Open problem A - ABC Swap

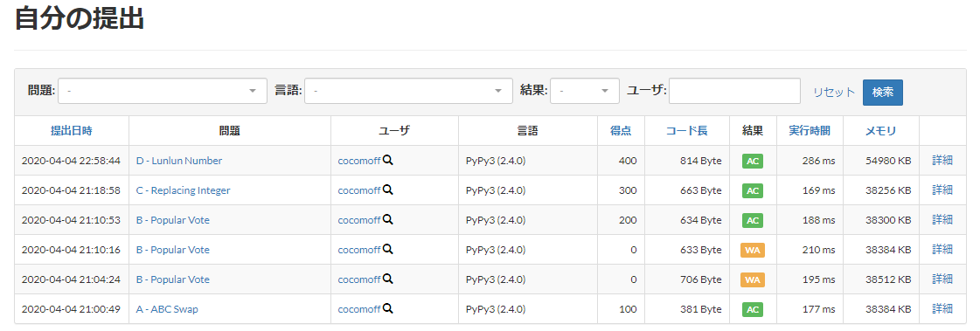pyautogui.click(x=167, y=309)
